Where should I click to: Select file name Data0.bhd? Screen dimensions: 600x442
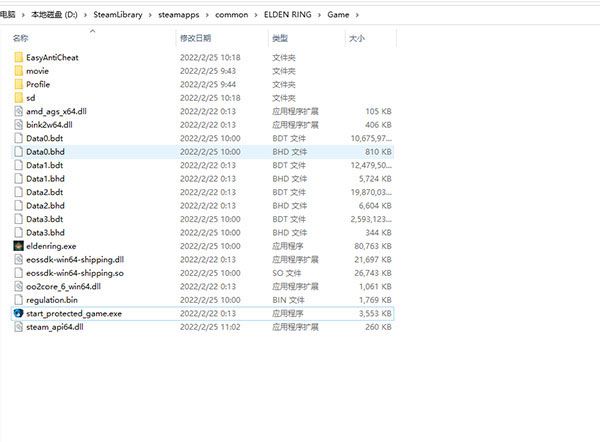point(45,152)
